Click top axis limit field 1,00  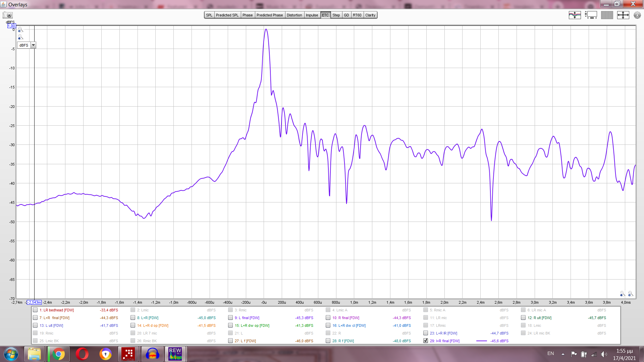pos(11,26)
